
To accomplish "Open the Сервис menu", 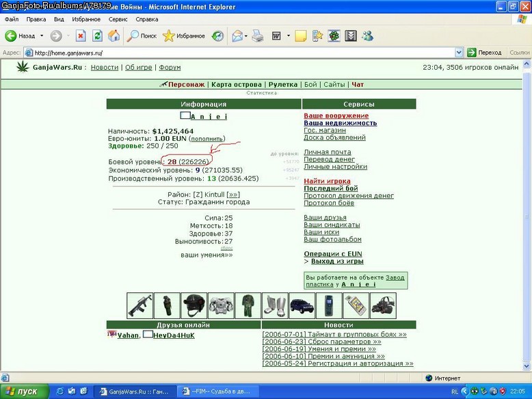I will (x=118, y=19).
